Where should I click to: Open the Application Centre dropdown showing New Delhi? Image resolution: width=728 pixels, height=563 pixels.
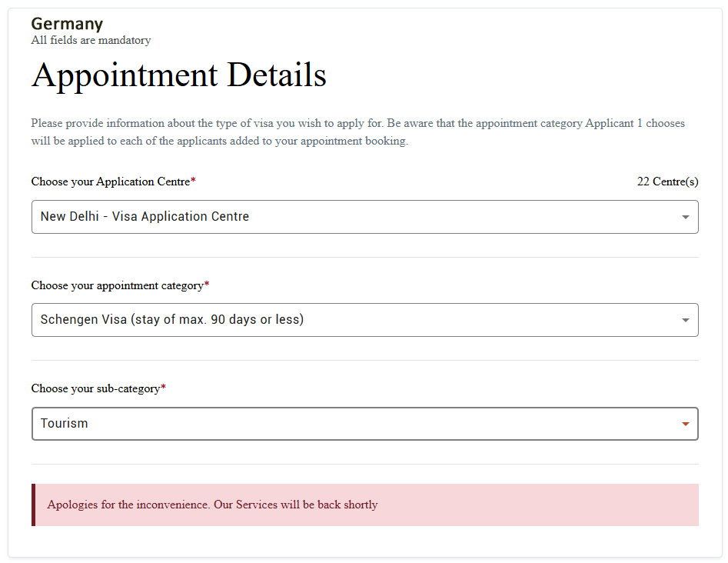tap(365, 217)
